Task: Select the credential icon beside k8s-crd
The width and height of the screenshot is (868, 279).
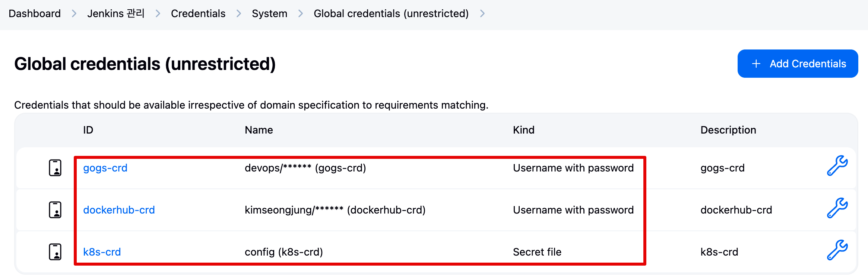Action: pos(55,252)
